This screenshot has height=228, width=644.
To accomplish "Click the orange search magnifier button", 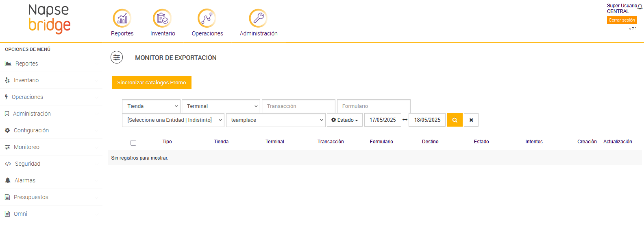I will (455, 120).
